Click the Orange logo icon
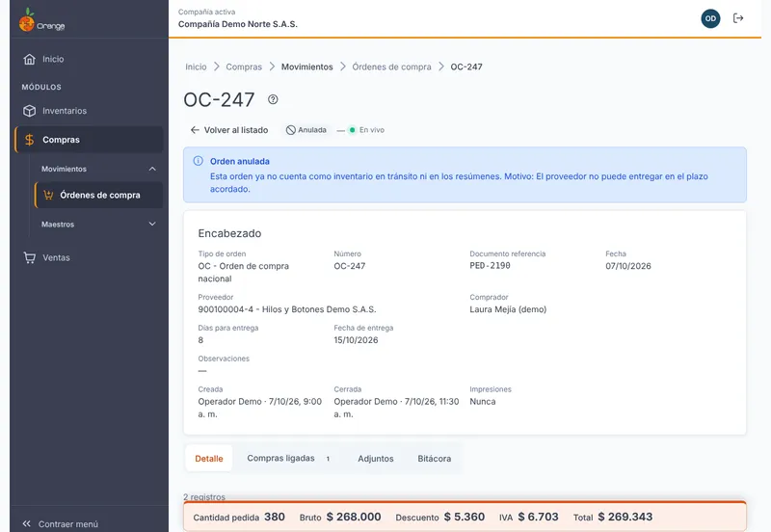The image size is (771, 532). click(x=27, y=20)
